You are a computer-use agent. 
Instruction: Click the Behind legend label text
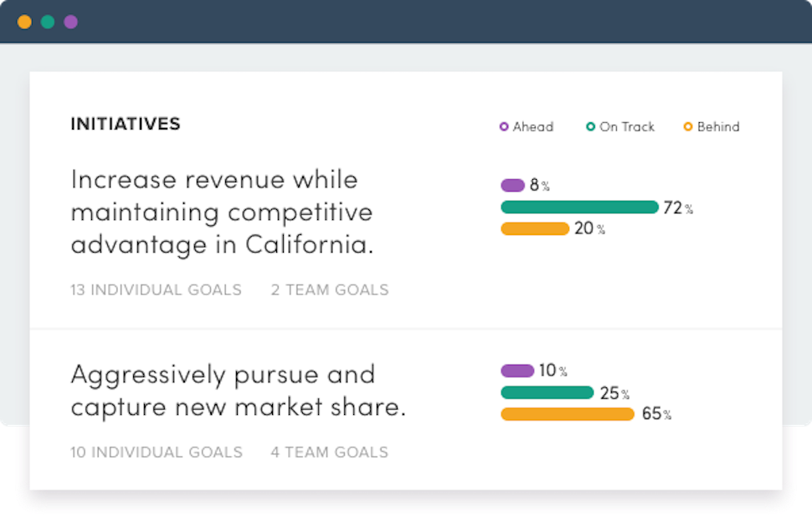(x=718, y=127)
